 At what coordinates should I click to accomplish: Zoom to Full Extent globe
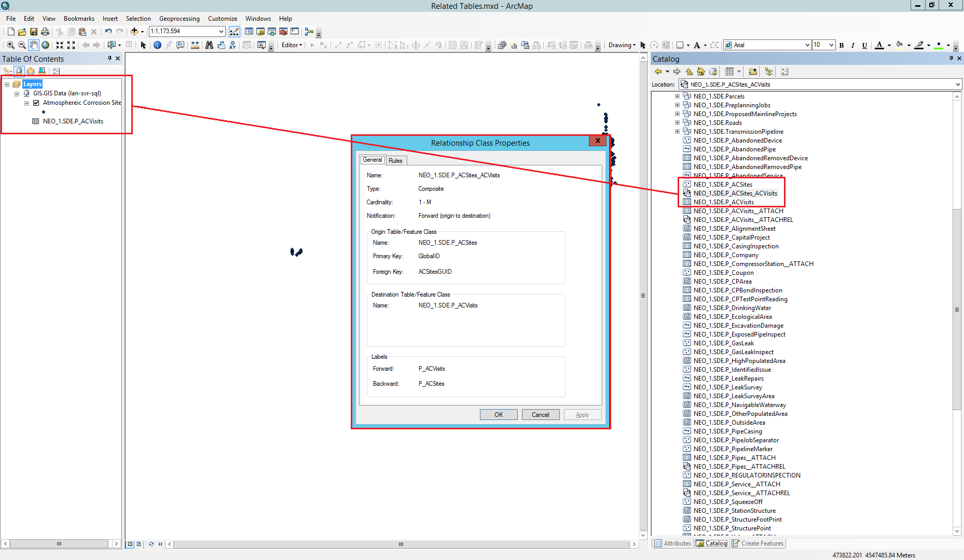point(46,45)
